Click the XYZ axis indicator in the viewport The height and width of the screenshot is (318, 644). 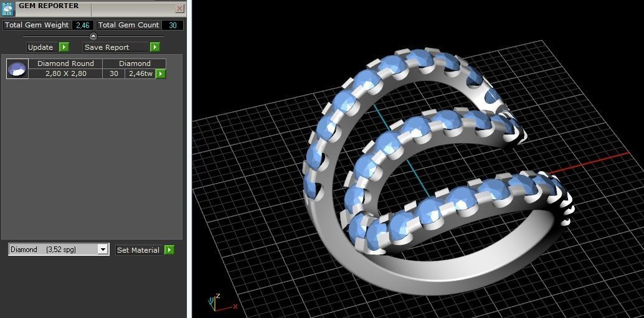[222, 303]
